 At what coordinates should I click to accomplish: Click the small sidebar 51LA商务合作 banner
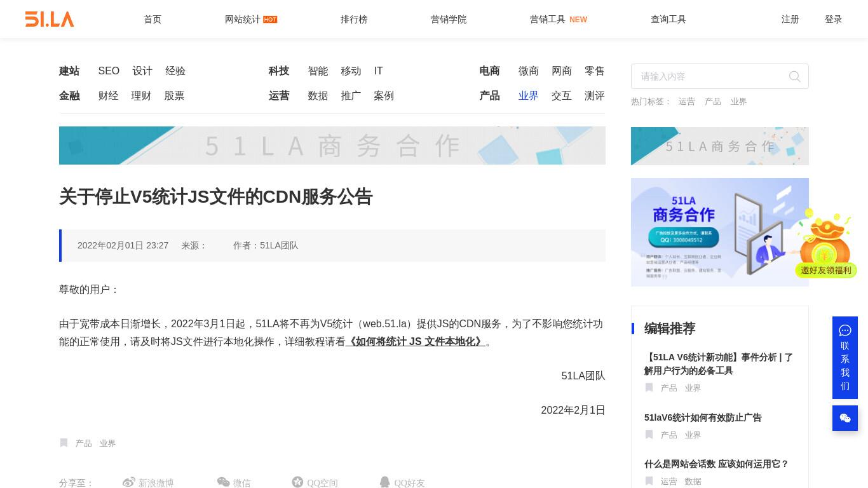720,146
